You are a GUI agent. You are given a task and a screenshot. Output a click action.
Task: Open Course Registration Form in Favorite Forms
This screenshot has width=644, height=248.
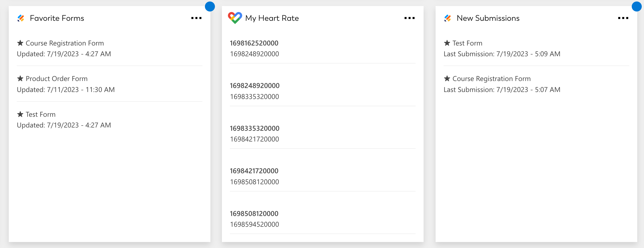[x=65, y=43]
